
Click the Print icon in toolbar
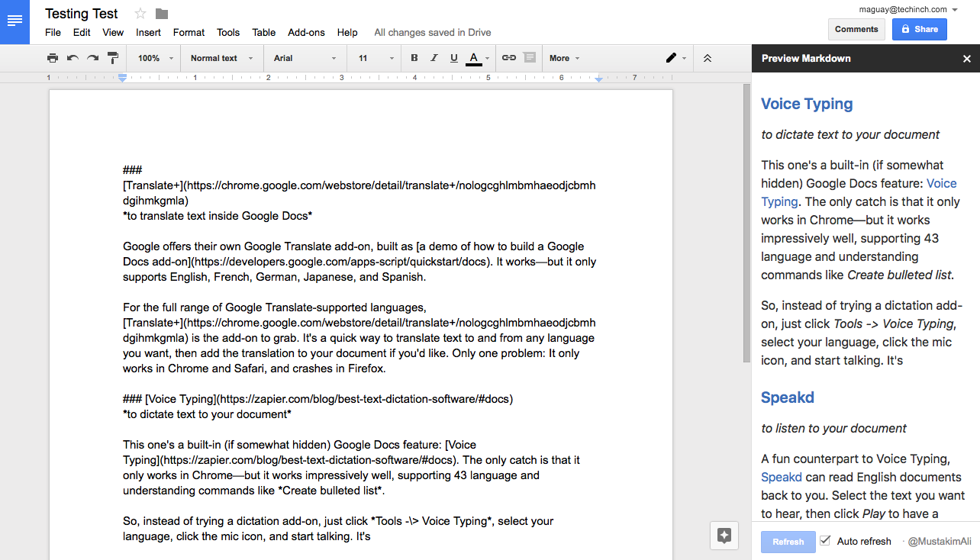[x=53, y=58]
